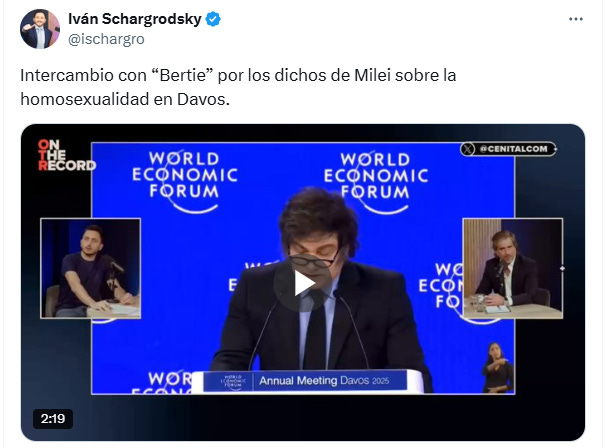Viewport: 607px width, 448px height.
Task: Click the top-left World Economic Forum logo
Action: pos(185,182)
